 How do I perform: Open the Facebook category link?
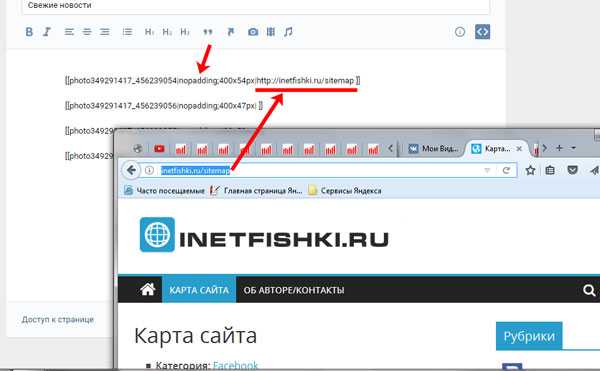[x=235, y=366]
